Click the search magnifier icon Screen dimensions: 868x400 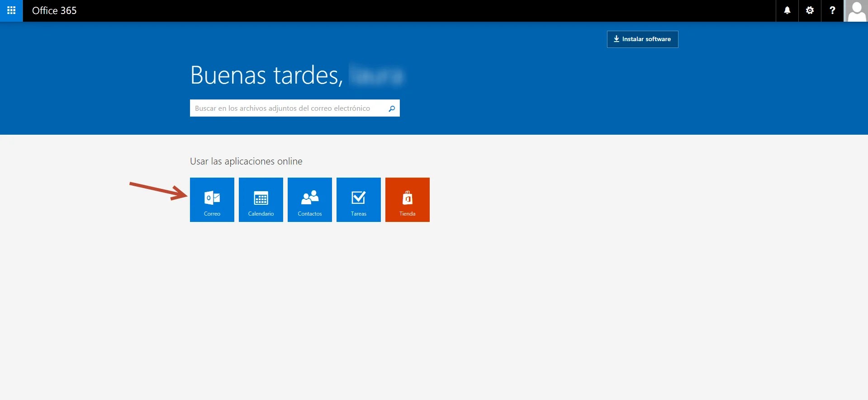(392, 108)
